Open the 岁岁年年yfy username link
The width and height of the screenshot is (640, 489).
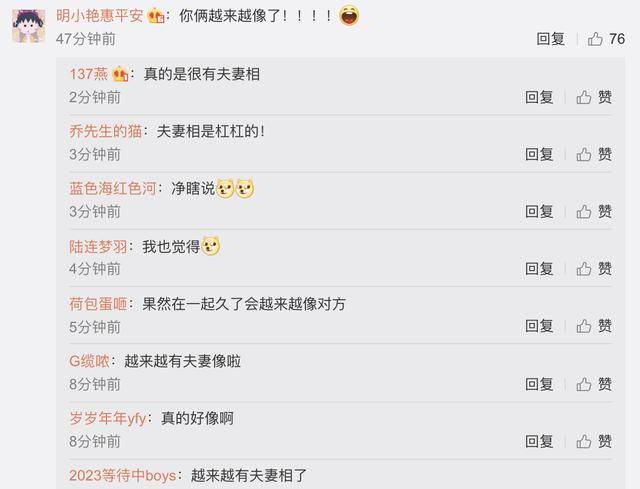[x=108, y=418]
